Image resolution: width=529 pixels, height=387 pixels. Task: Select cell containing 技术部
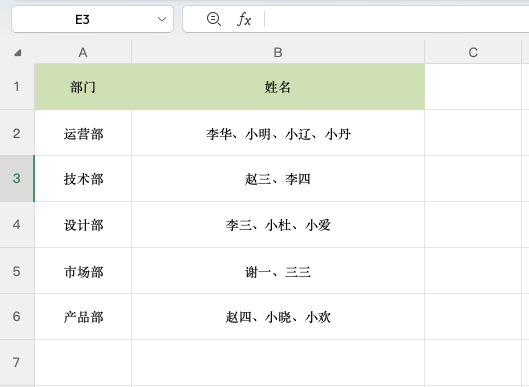[83, 179]
